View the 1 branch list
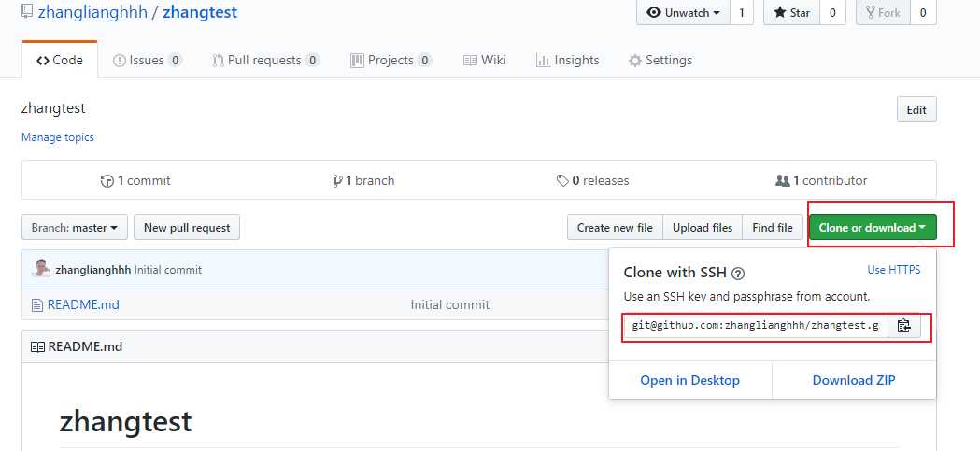Viewport: 980px width, 451px height. pyautogui.click(x=363, y=180)
